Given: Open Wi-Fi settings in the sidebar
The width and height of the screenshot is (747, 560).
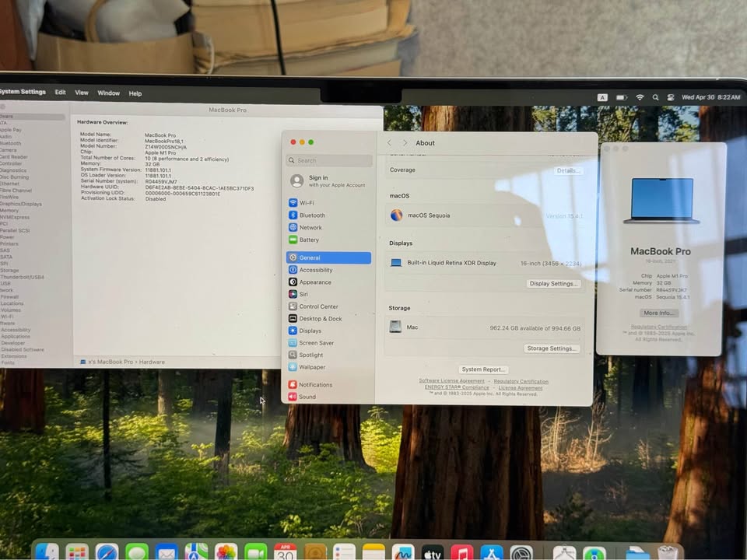Looking at the screenshot, I should [x=307, y=203].
